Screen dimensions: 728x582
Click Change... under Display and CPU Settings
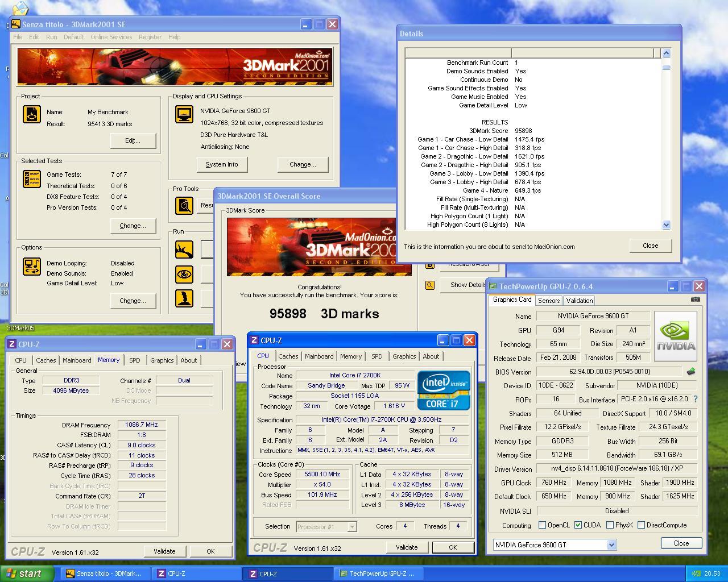pos(303,164)
